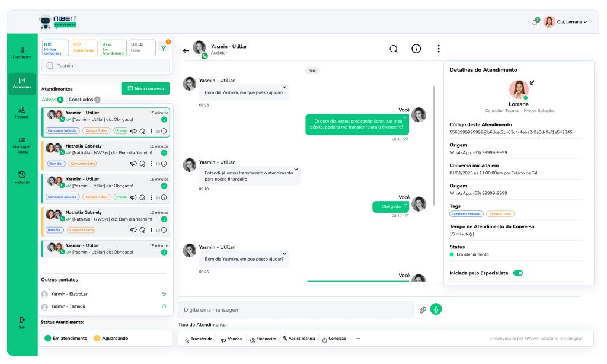The height and width of the screenshot is (364, 607).
Task: Click the 'Digite uma mensagem' input field
Action: point(295,309)
